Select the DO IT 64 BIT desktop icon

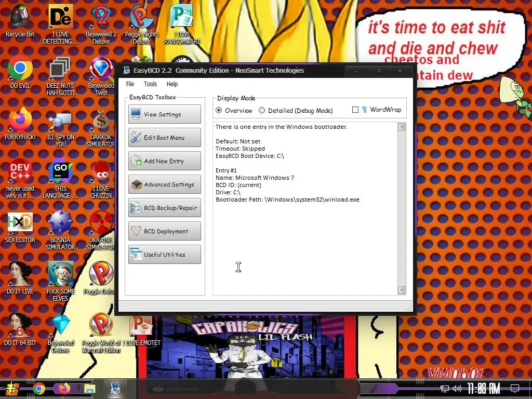(x=20, y=330)
